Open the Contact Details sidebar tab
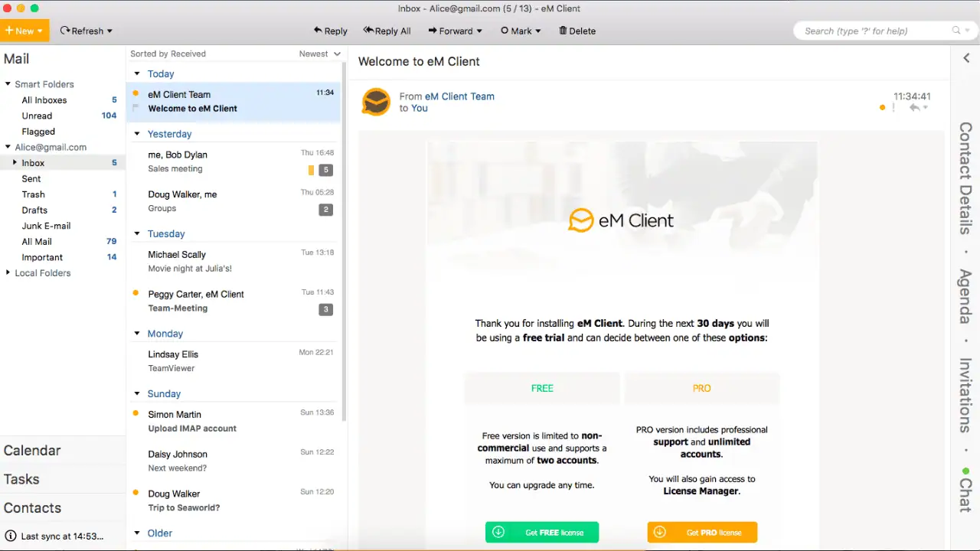This screenshot has width=980, height=551. click(x=966, y=178)
